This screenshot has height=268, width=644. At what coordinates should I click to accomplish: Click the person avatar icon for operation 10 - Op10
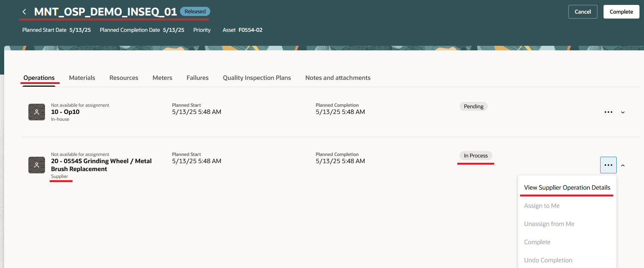pyautogui.click(x=37, y=112)
